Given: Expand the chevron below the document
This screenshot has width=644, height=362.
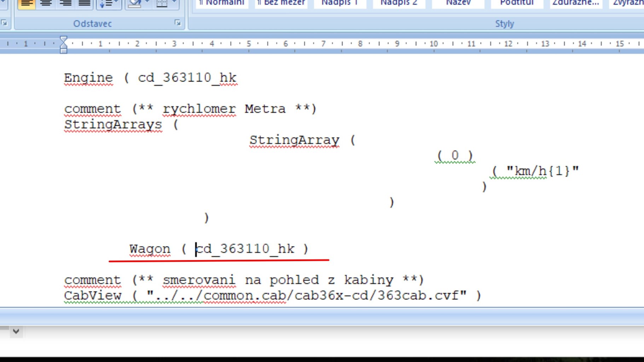Looking at the screenshot, I should pos(16,332).
